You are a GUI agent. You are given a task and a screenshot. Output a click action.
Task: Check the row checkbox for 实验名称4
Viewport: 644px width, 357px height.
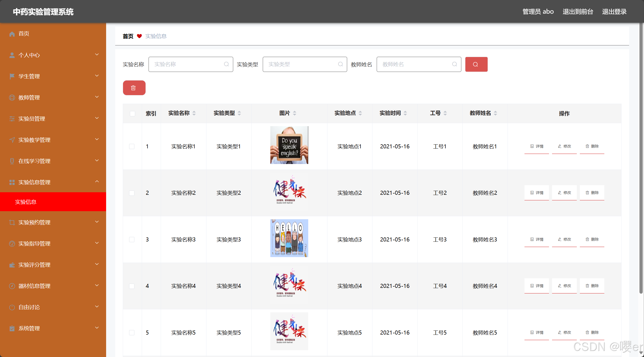132,286
